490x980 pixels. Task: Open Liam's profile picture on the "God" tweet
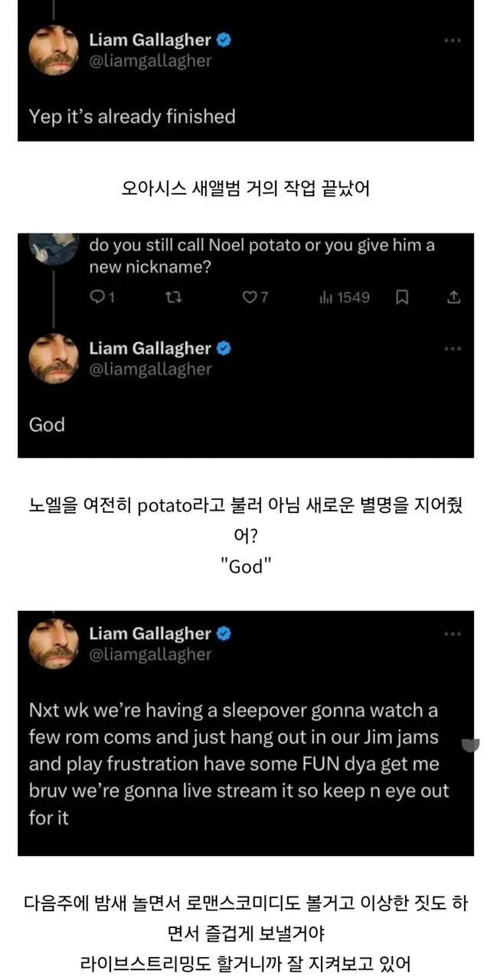[x=54, y=360]
